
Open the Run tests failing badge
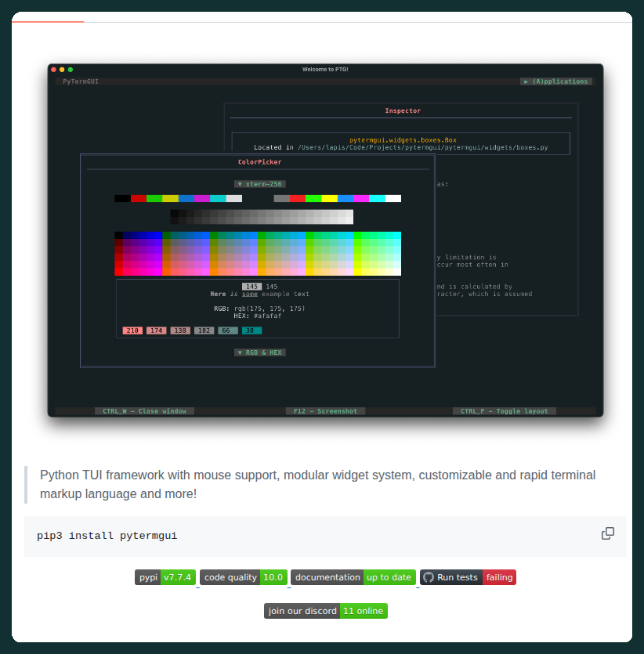pyautogui.click(x=468, y=577)
